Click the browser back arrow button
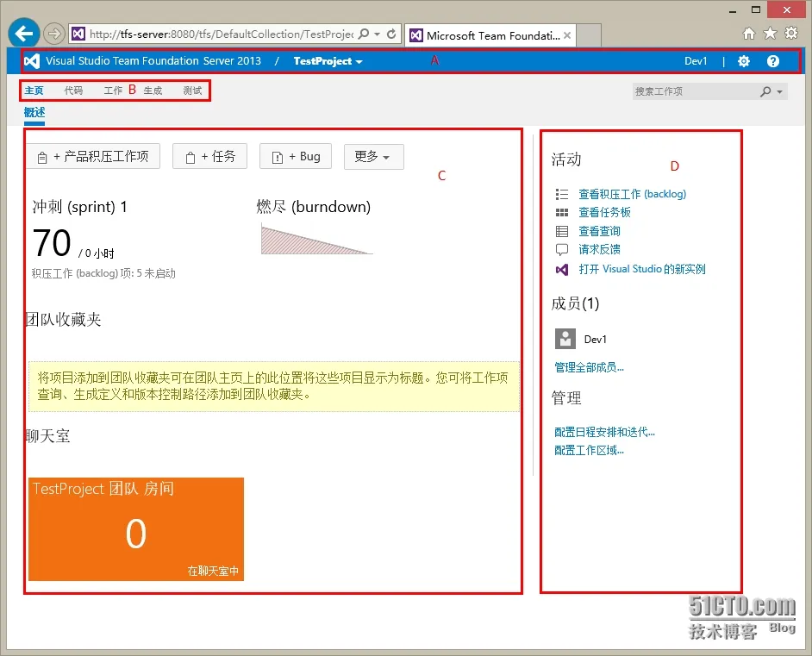 coord(24,34)
